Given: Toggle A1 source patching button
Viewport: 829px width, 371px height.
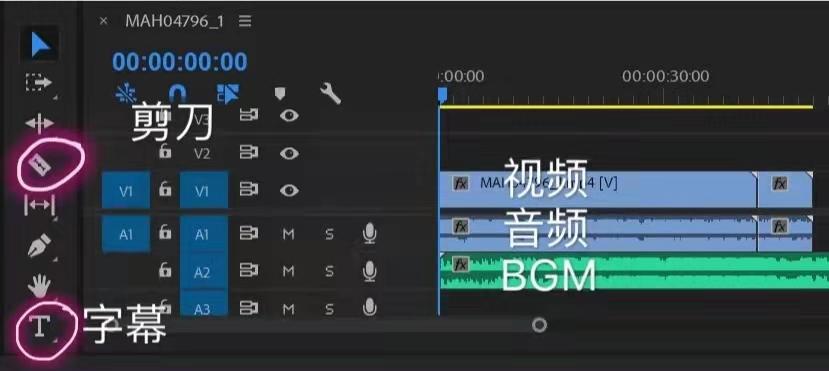Looking at the screenshot, I should tap(126, 234).
